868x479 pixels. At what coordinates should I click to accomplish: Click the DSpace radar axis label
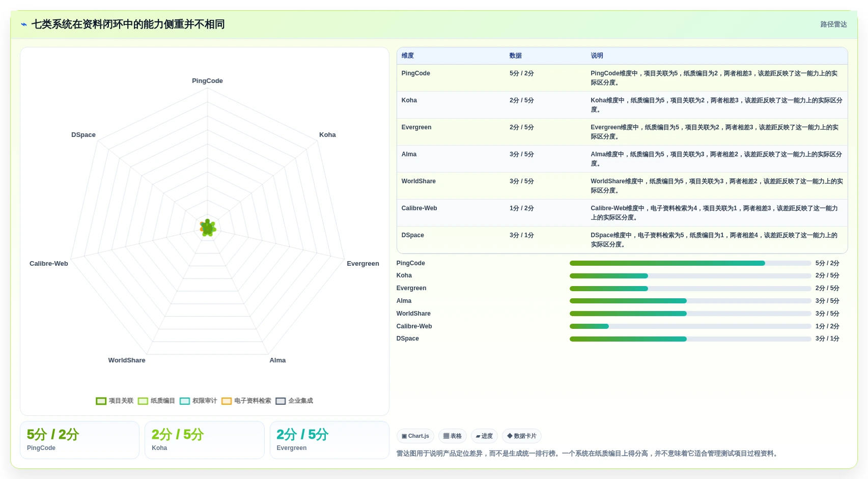pyautogui.click(x=83, y=135)
